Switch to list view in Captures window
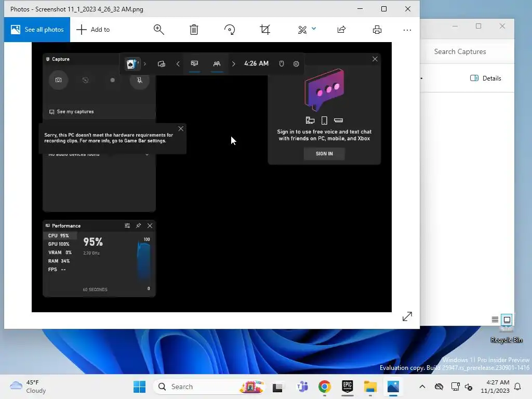The width and height of the screenshot is (532, 399). (x=495, y=320)
